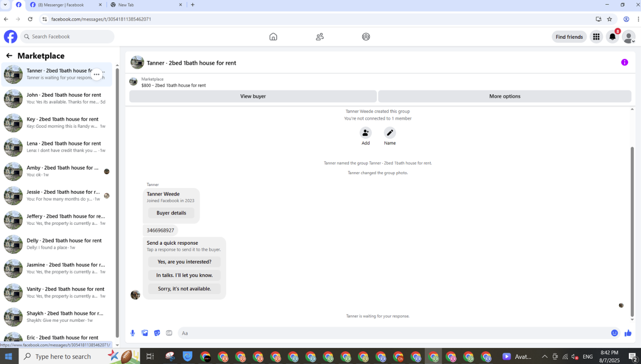Open Task View on taskbar
The image size is (641, 364).
150,356
